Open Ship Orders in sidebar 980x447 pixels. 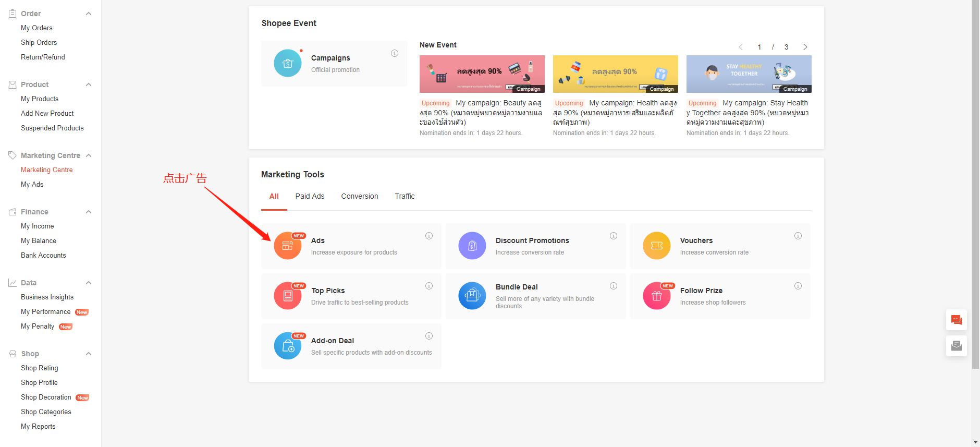pyautogui.click(x=39, y=43)
